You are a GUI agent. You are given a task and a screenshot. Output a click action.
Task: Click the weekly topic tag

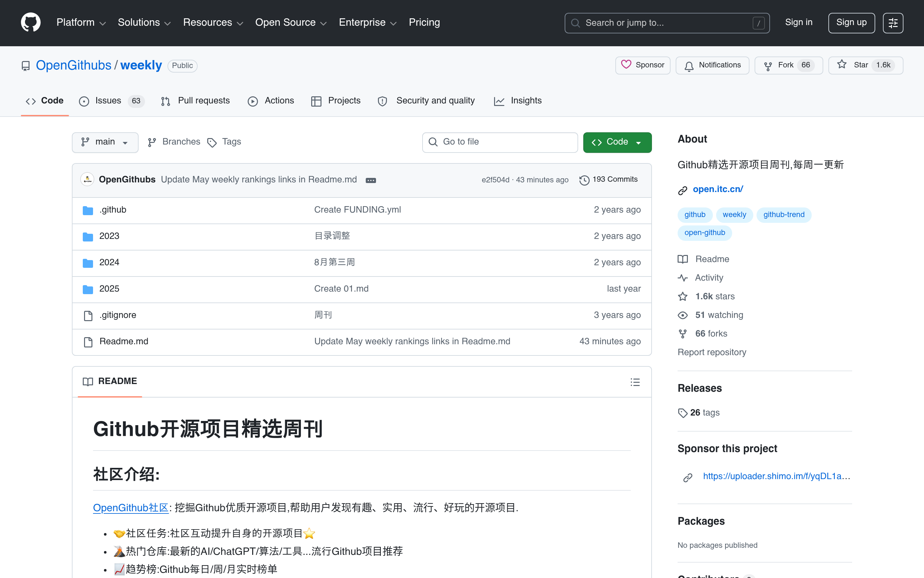[734, 215]
